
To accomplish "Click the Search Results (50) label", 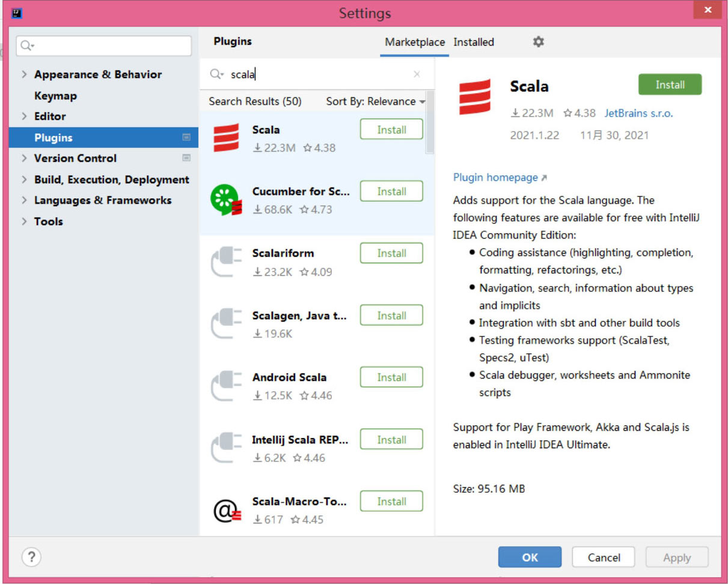I will (255, 102).
